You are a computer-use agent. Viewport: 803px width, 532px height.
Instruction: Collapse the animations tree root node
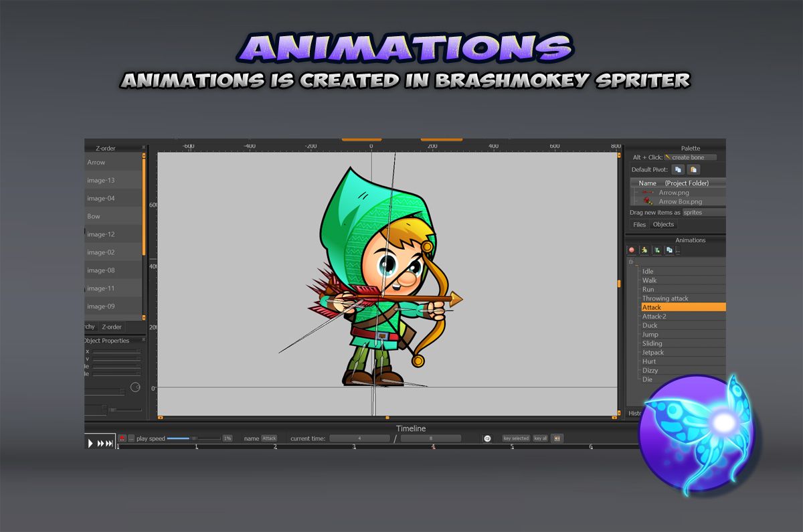pos(630,262)
